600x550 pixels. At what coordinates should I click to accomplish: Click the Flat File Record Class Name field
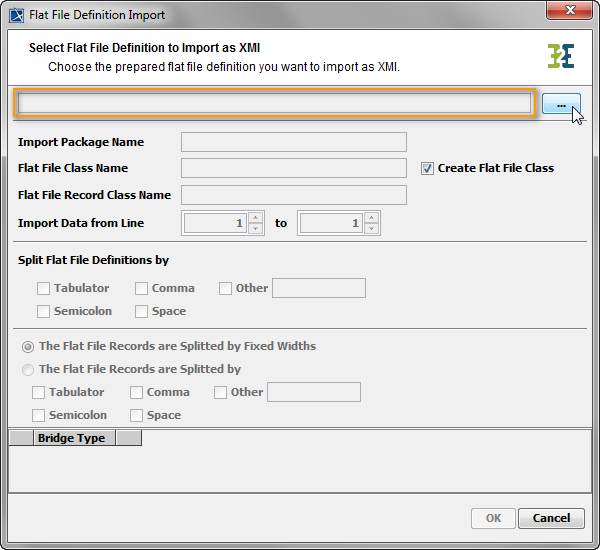coord(293,195)
